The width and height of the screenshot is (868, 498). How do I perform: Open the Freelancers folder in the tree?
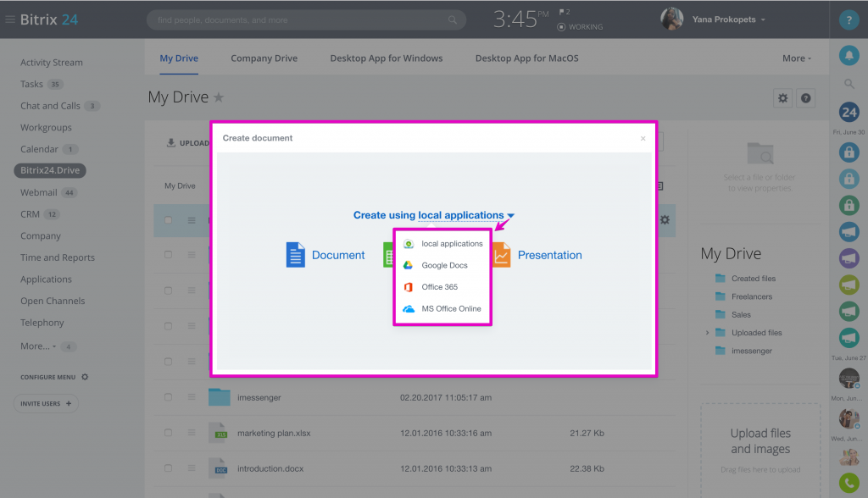752,296
